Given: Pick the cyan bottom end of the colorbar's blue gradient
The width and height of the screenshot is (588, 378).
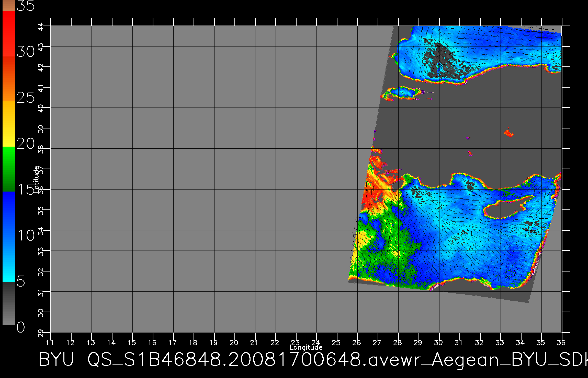Looking at the screenshot, I should (9, 277).
